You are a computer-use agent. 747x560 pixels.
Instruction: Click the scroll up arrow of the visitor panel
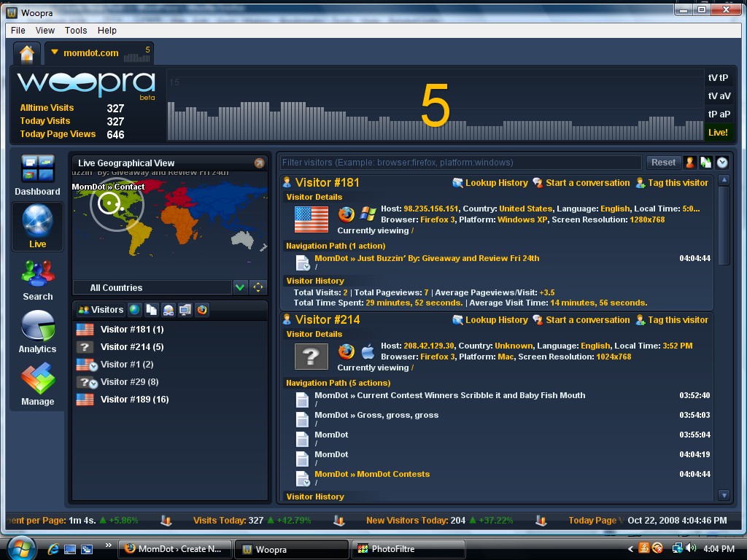coord(724,180)
